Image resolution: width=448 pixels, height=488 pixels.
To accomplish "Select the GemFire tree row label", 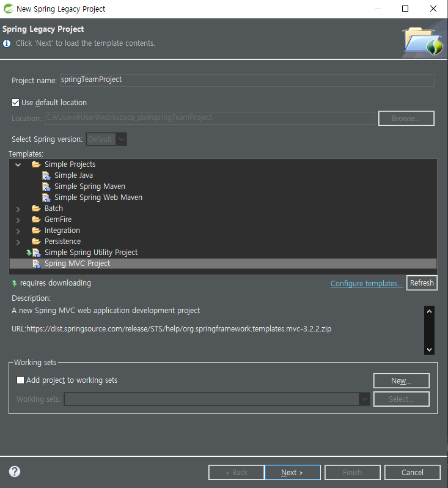I will 58,220.
